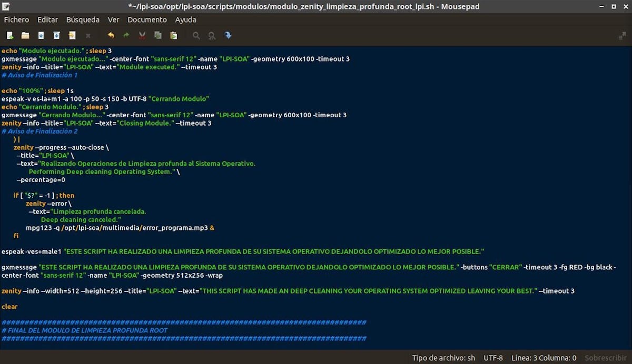Viewport: 632px width, 364px height.
Task: Toggle fullscreen icon at toolbar right
Action: [622, 35]
